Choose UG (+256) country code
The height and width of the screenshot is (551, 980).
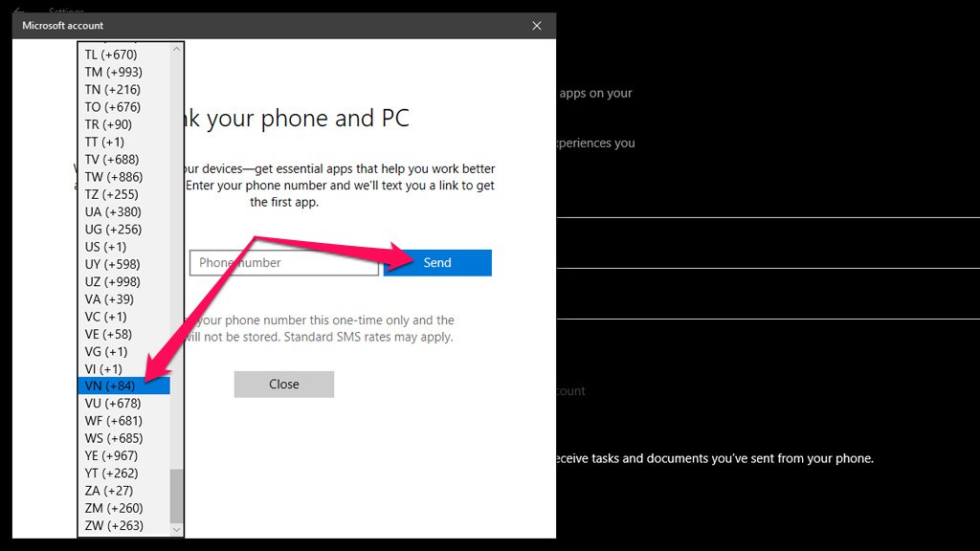point(123,230)
